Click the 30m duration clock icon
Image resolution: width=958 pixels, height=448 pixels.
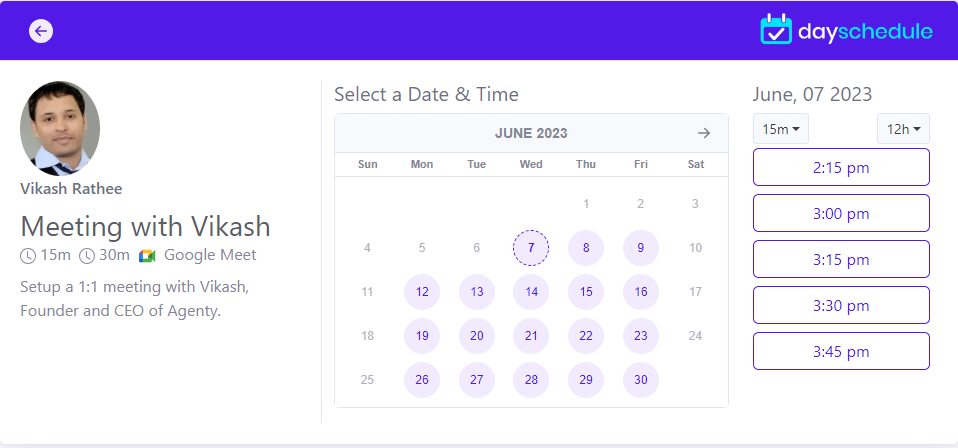coord(87,255)
